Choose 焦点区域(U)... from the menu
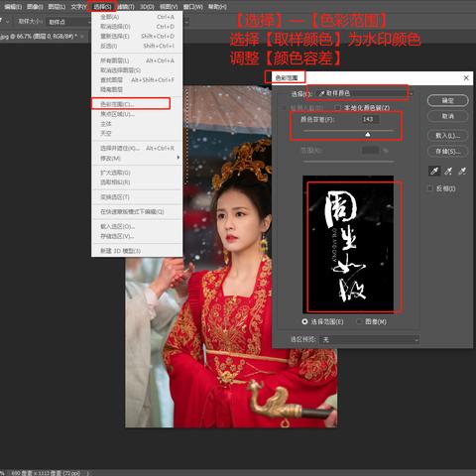 point(137,114)
